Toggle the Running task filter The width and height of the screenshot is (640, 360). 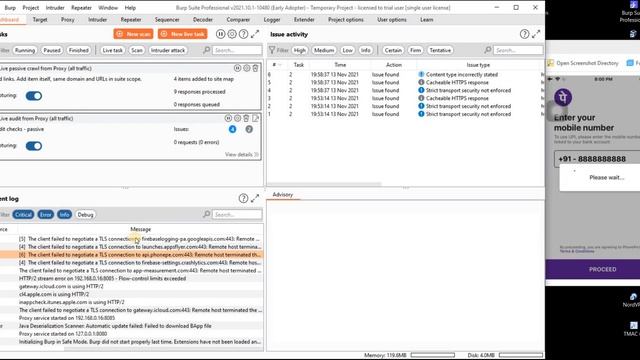point(25,50)
